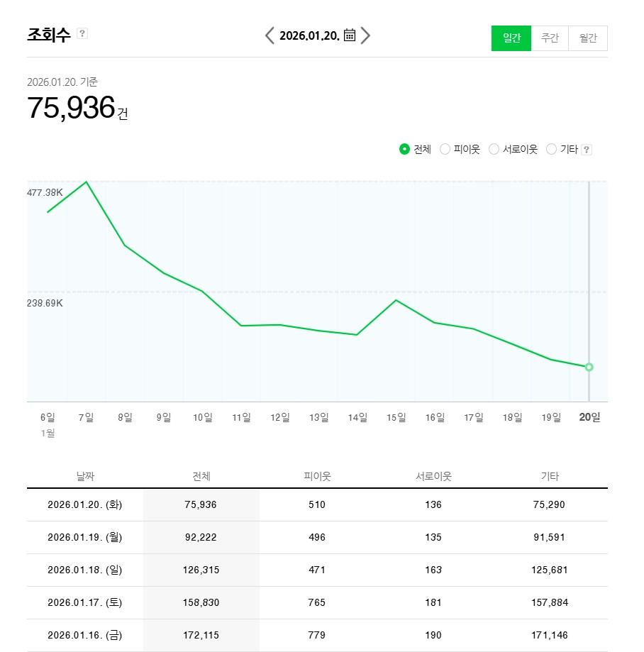Click the 20일 data point on chart
644x652 pixels.
click(589, 367)
